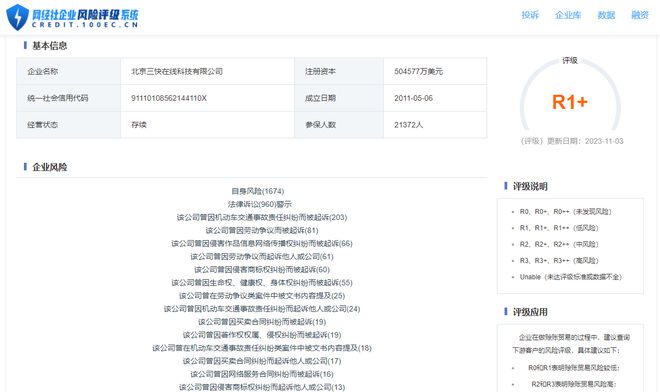Open the 企业库 navigation item
Image resolution: width=660 pixels, height=392 pixels.
click(x=568, y=15)
